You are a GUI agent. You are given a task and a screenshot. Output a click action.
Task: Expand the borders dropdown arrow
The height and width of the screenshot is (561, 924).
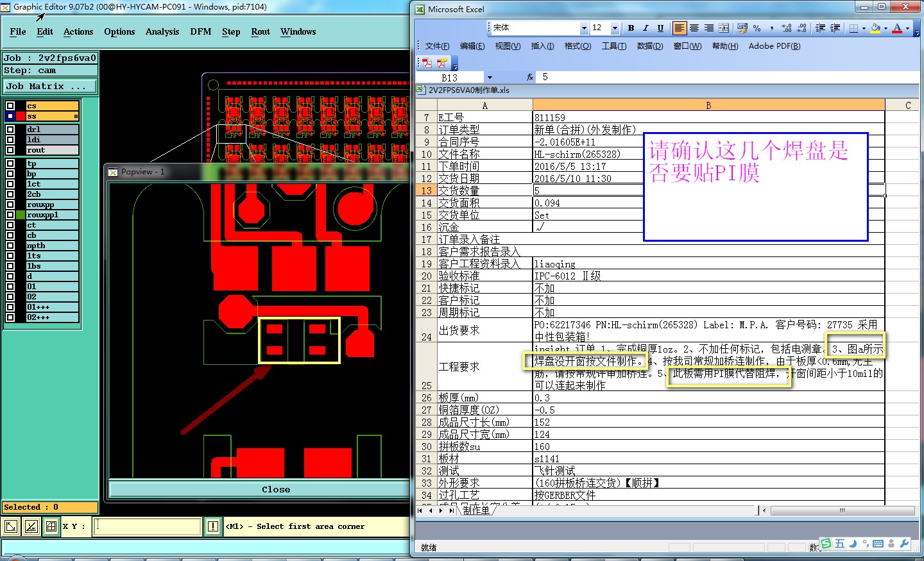864,28
